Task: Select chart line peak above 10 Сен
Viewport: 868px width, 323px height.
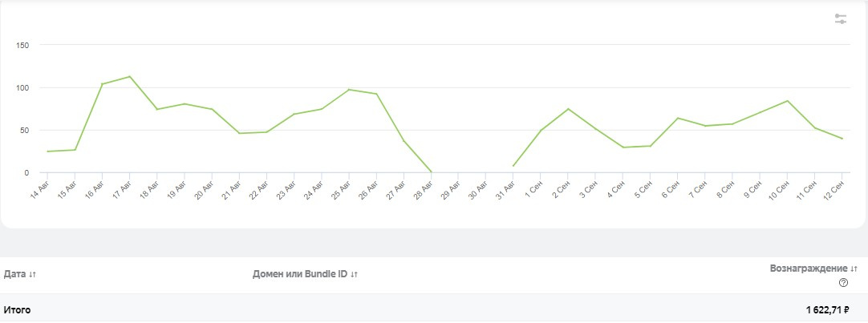Action: click(x=787, y=101)
